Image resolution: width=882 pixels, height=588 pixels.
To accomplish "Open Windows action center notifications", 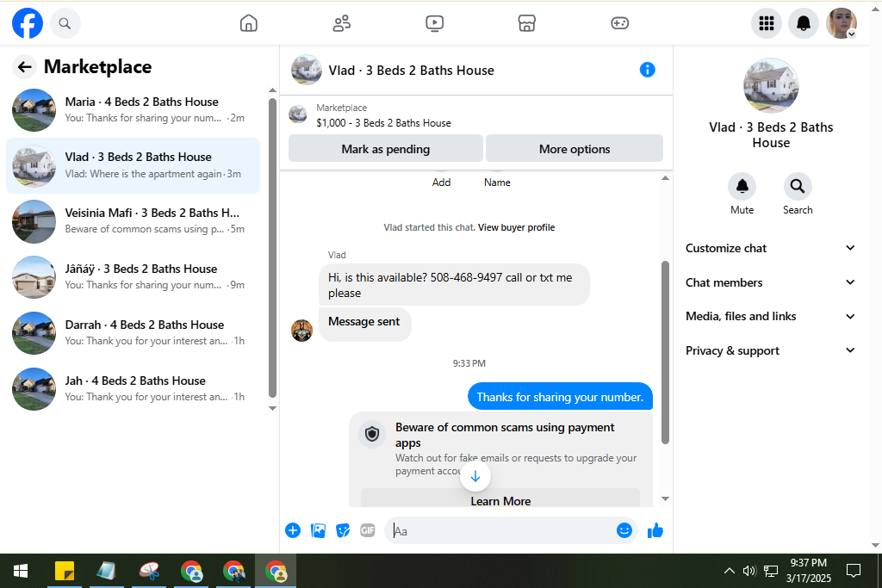I will click(x=854, y=571).
